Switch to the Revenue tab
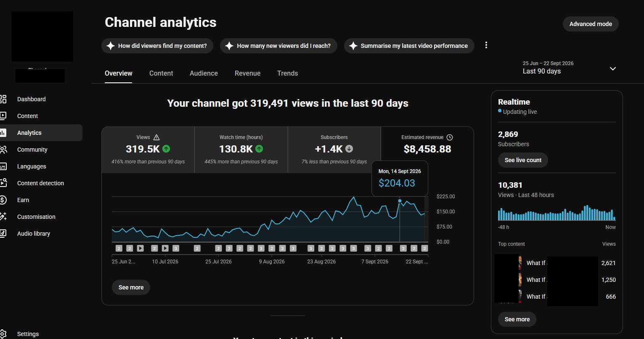 247,73
